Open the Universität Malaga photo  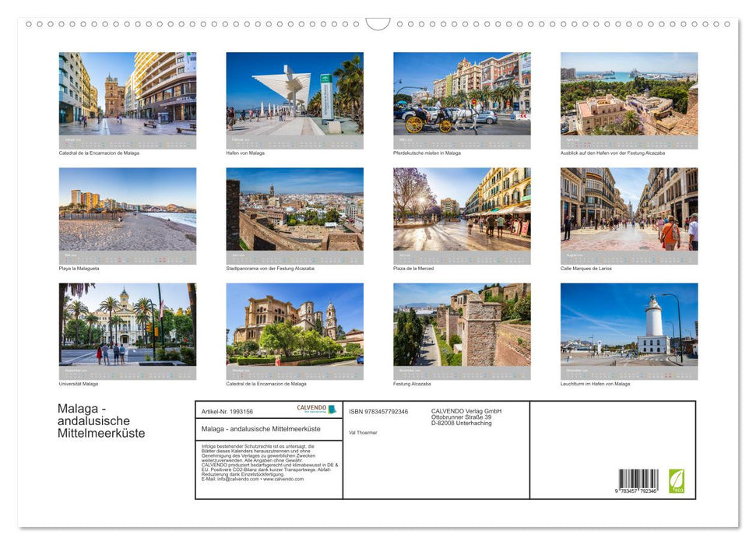(x=128, y=327)
